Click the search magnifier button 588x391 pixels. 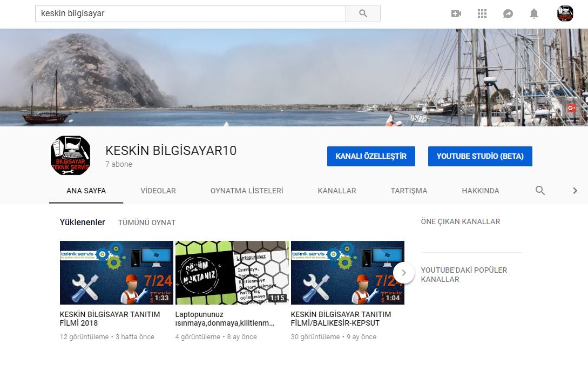point(363,14)
